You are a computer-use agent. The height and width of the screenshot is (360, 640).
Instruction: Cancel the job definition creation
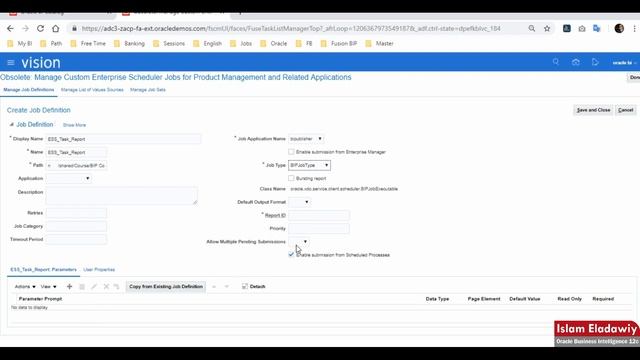tap(625, 110)
